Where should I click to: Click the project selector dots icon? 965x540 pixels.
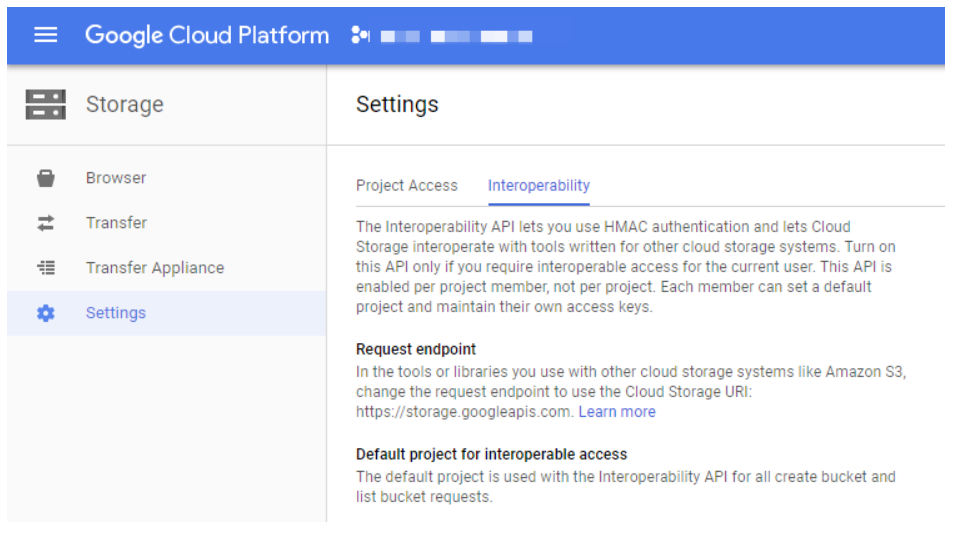pyautogui.click(x=361, y=36)
